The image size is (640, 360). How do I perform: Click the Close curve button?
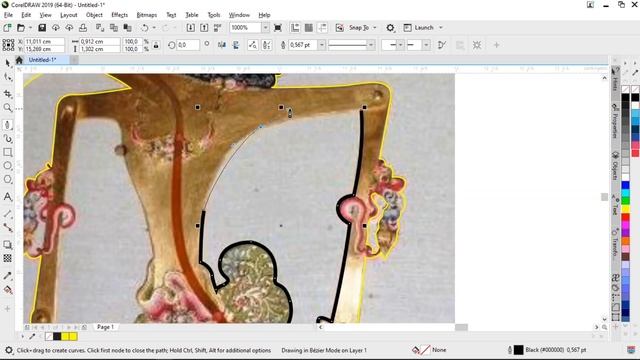tap(442, 45)
